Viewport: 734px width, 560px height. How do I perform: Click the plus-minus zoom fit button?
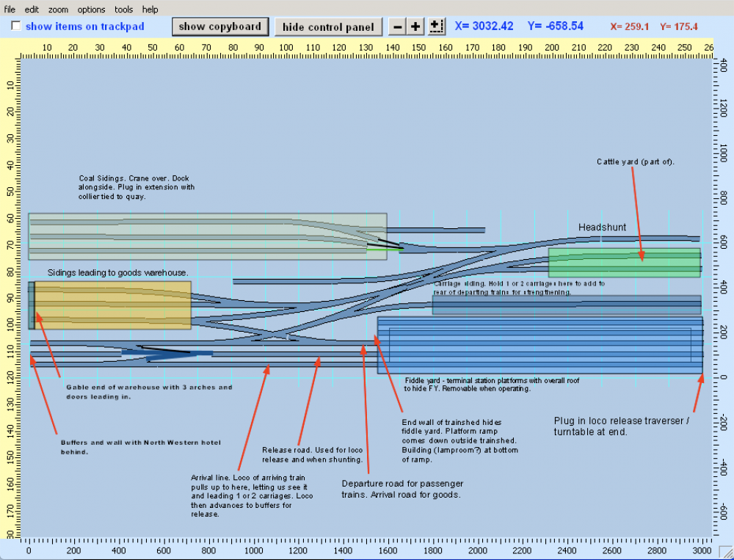437,26
